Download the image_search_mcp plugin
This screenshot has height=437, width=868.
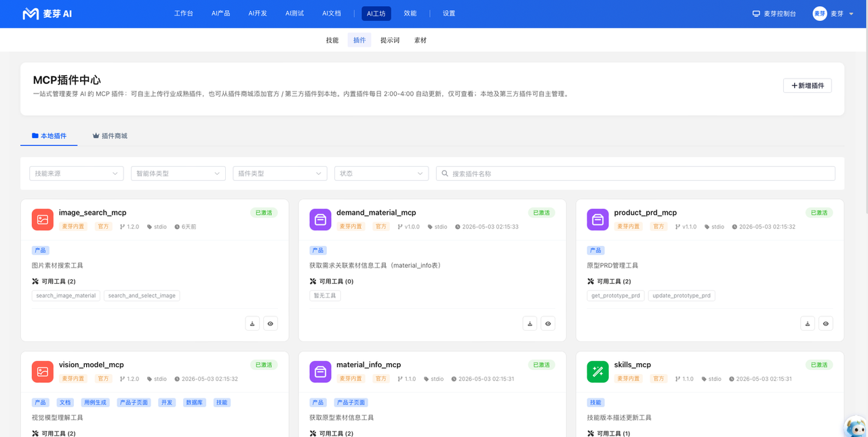[252, 324]
